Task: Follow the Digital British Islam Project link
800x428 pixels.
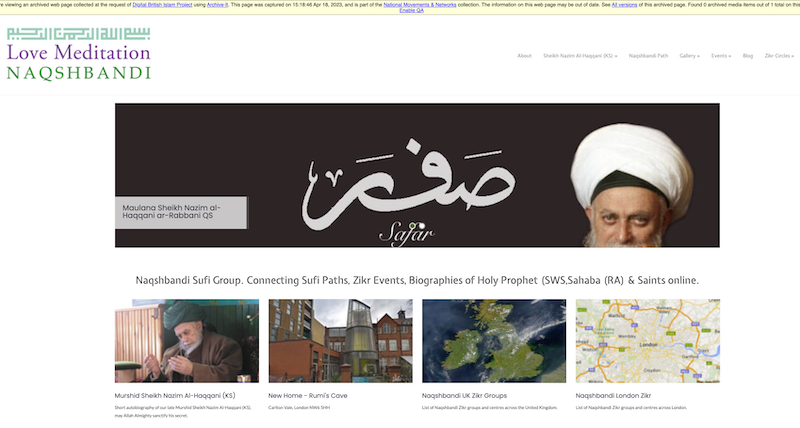Action: coord(162,5)
